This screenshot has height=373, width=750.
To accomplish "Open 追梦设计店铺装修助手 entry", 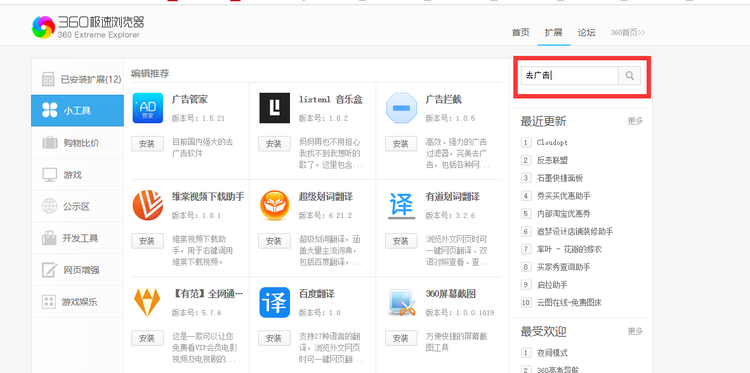I will point(575,231).
